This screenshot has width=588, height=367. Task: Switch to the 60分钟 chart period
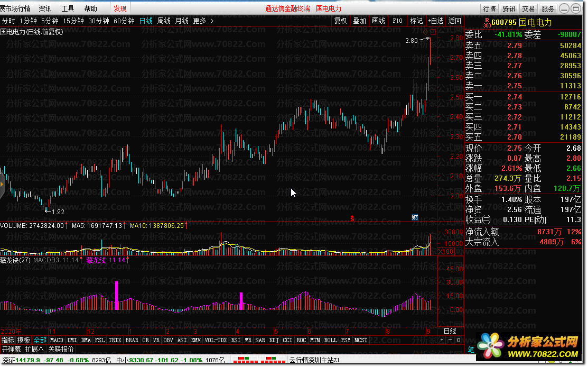tap(124, 21)
